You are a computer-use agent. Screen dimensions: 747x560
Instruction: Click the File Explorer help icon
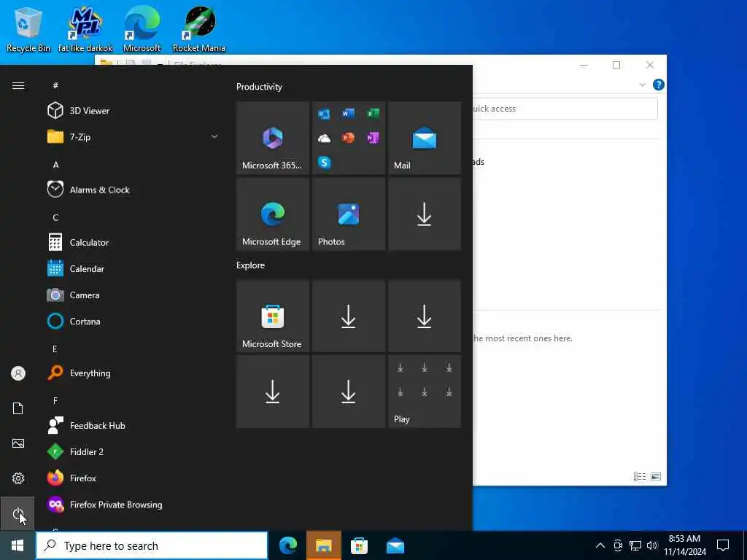(659, 85)
